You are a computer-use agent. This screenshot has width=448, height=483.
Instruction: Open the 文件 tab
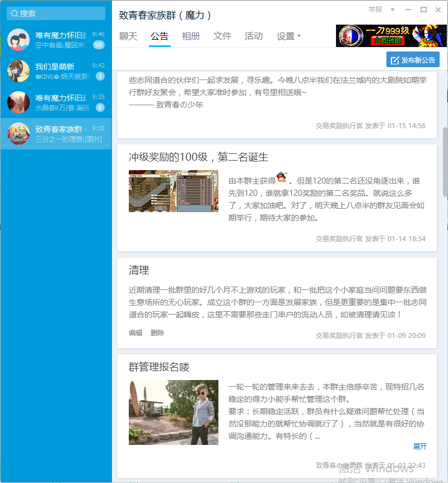pos(222,36)
